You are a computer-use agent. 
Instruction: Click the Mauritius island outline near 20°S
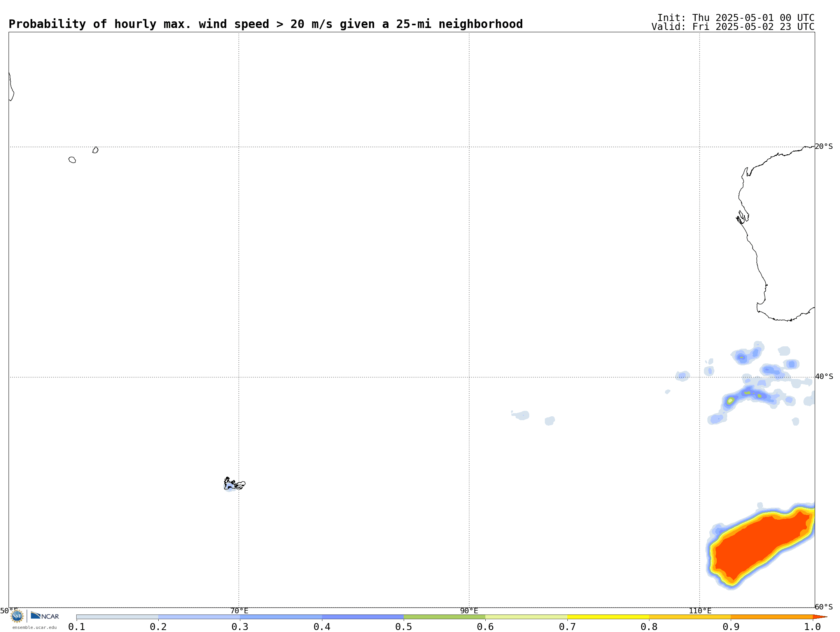(95, 150)
